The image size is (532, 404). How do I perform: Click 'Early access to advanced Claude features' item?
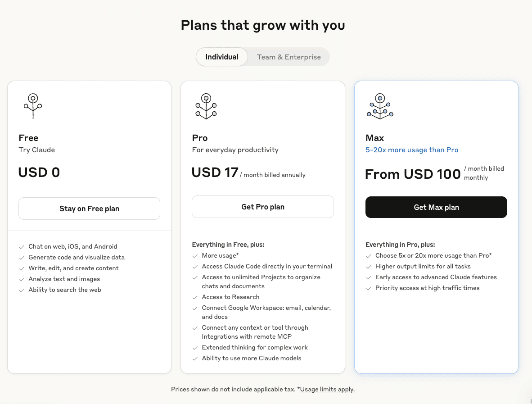[436, 277]
